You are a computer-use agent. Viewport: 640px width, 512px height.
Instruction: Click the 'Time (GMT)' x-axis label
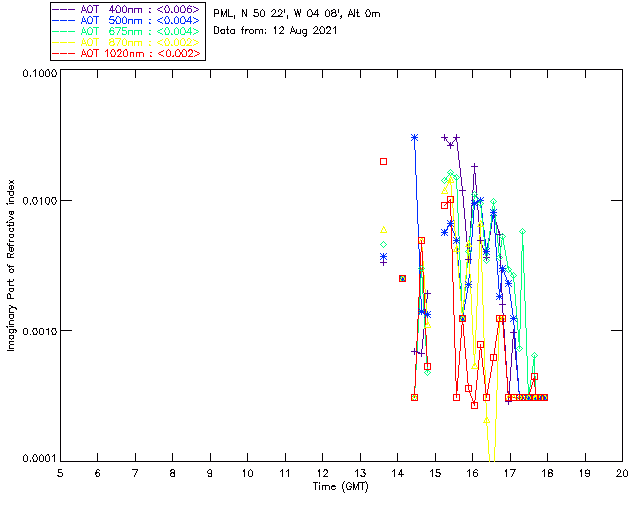pos(340,487)
